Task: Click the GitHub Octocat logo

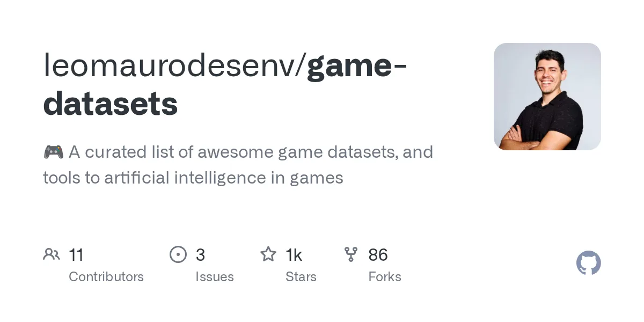Action: click(589, 264)
